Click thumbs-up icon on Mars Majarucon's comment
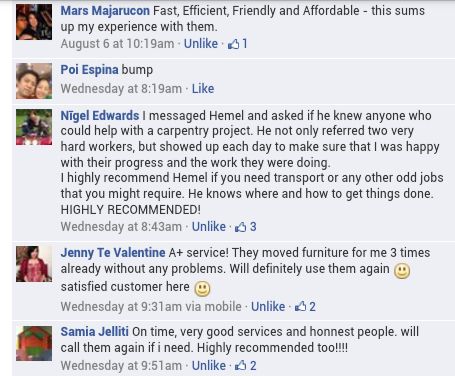Viewport: 455px width, 376px height. [234, 44]
